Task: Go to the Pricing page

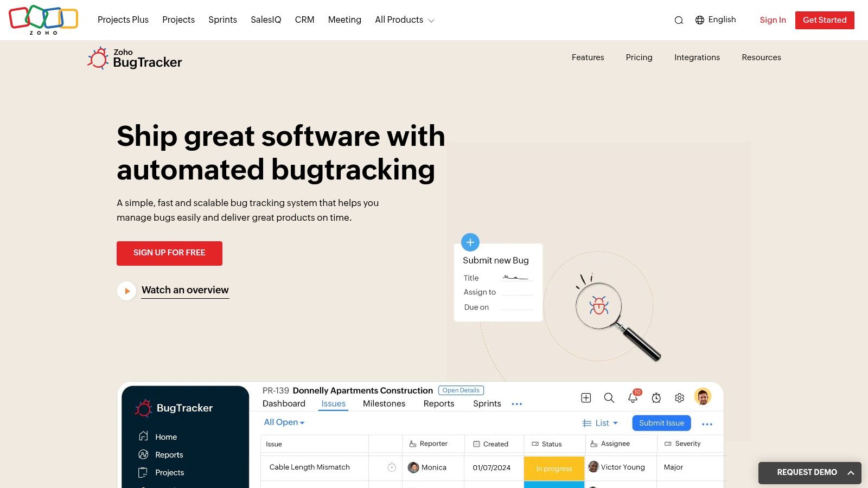Action: 639,57
